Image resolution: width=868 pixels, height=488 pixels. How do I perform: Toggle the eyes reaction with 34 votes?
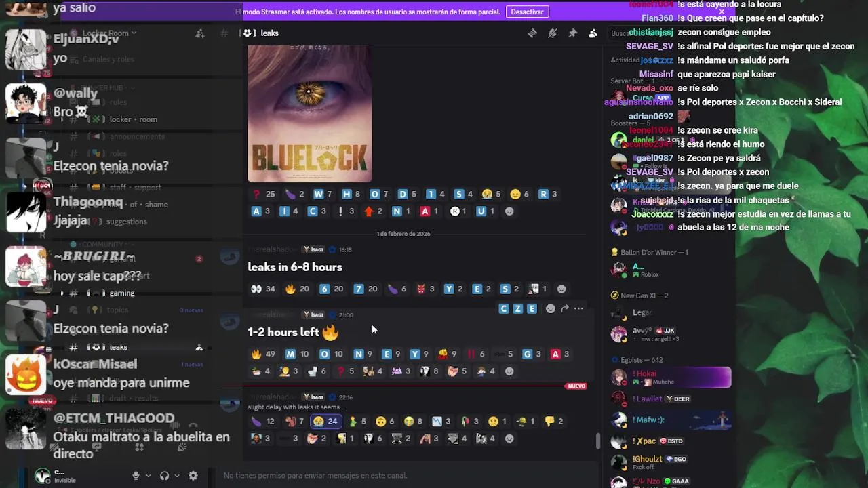tap(263, 289)
